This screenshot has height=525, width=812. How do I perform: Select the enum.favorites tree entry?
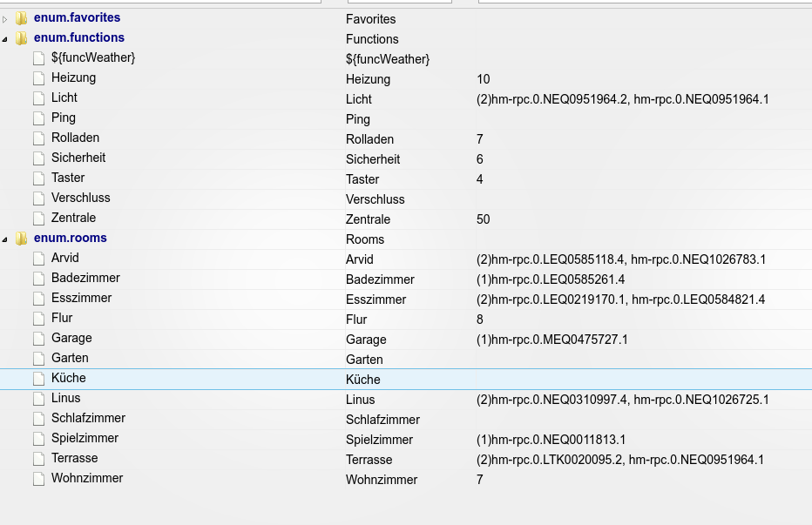click(x=78, y=17)
